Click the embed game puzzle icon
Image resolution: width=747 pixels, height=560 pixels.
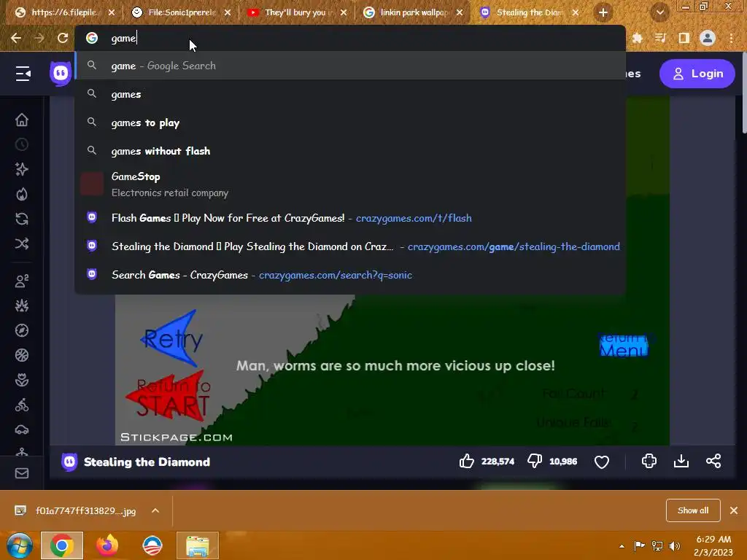[x=649, y=461]
